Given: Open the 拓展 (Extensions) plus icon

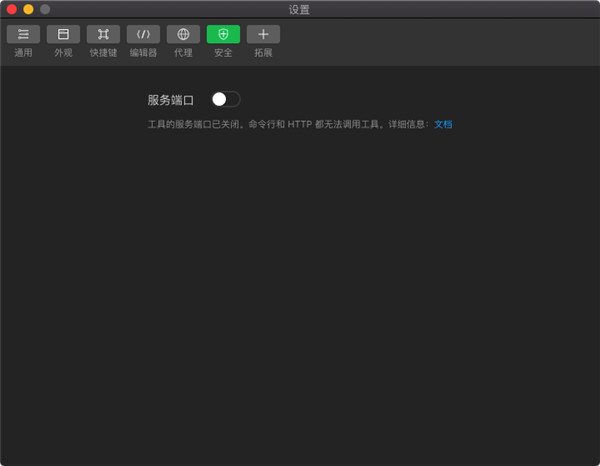Looking at the screenshot, I should [x=263, y=34].
